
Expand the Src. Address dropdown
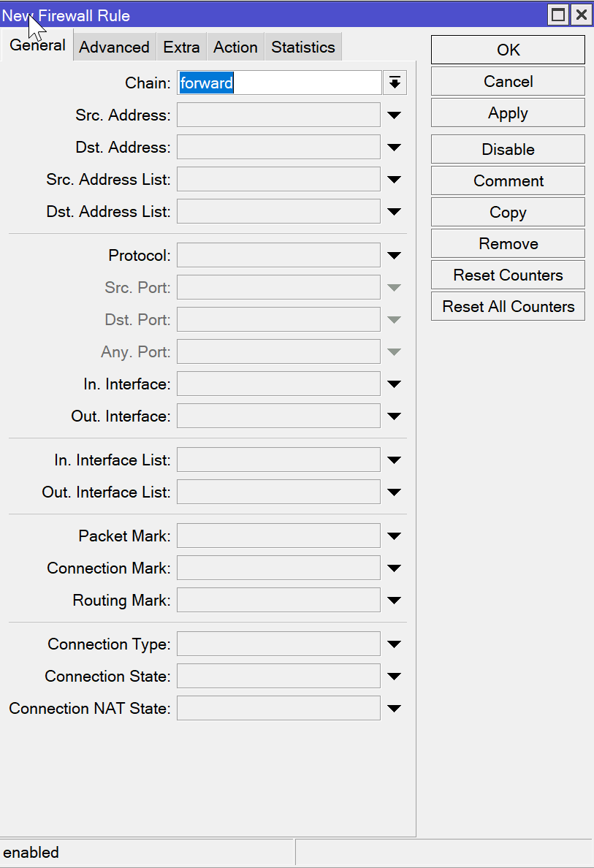[x=395, y=115]
